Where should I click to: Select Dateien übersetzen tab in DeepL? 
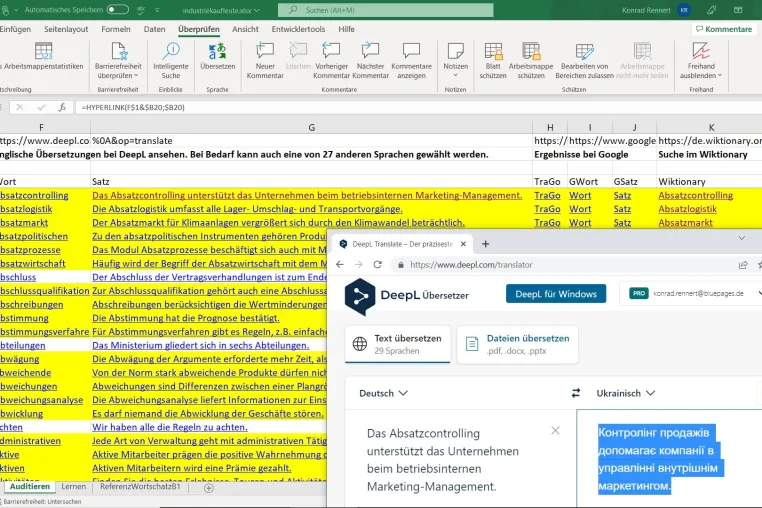518,344
